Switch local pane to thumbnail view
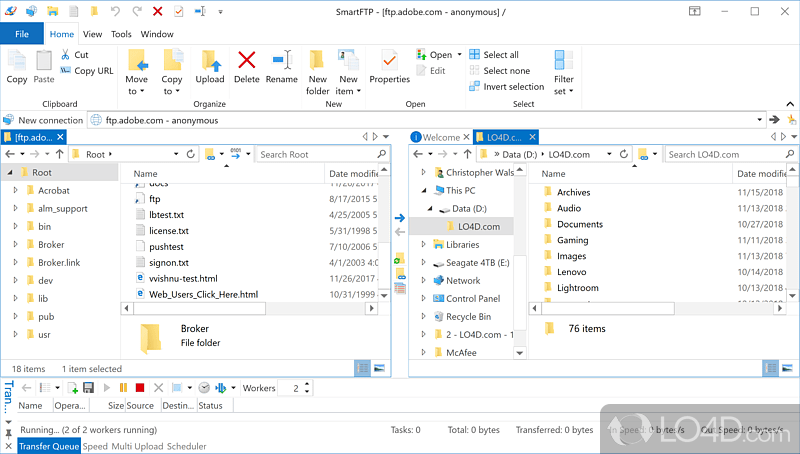 (x=787, y=368)
